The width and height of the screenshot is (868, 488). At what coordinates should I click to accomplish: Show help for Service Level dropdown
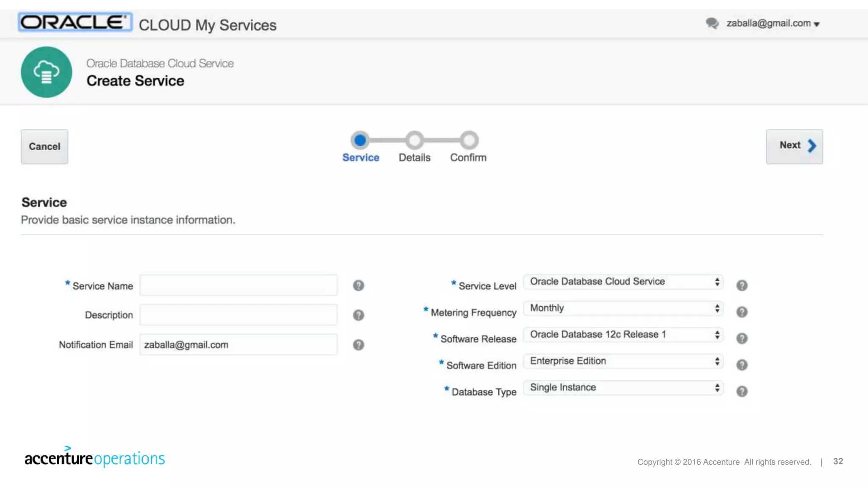pos(742,286)
